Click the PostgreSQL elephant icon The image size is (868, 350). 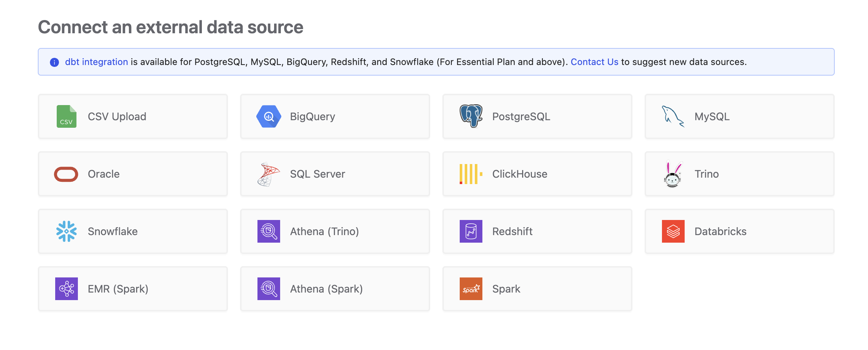[471, 116]
